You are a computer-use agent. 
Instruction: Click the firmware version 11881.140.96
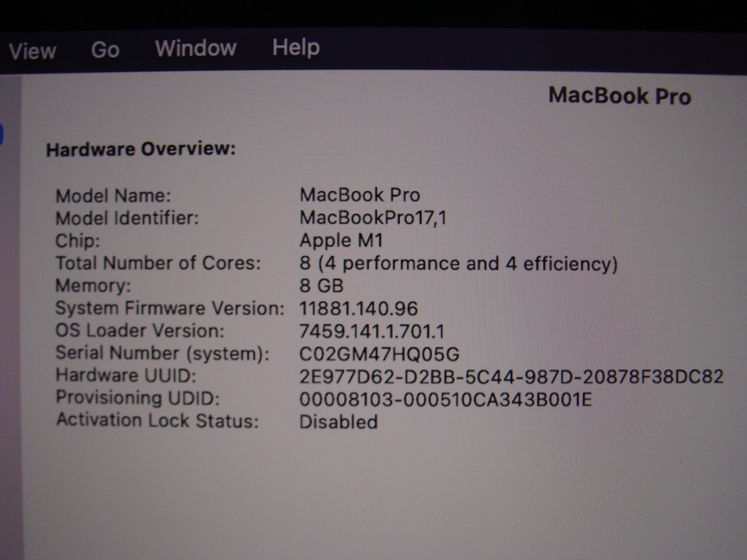(358, 308)
